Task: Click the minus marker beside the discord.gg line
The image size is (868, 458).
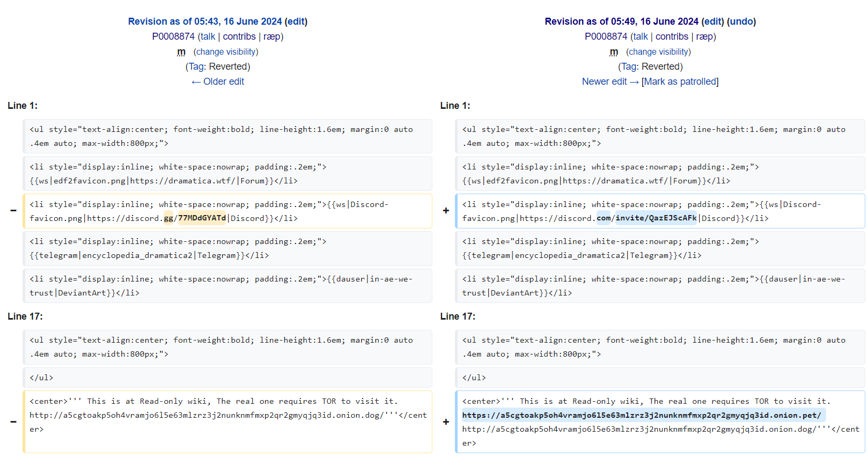Action: 13,211
